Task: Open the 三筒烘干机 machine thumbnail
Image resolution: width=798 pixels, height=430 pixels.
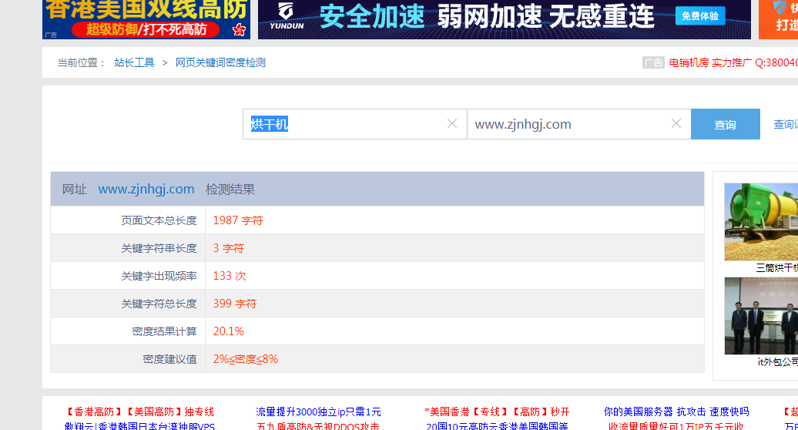Action: (761, 222)
